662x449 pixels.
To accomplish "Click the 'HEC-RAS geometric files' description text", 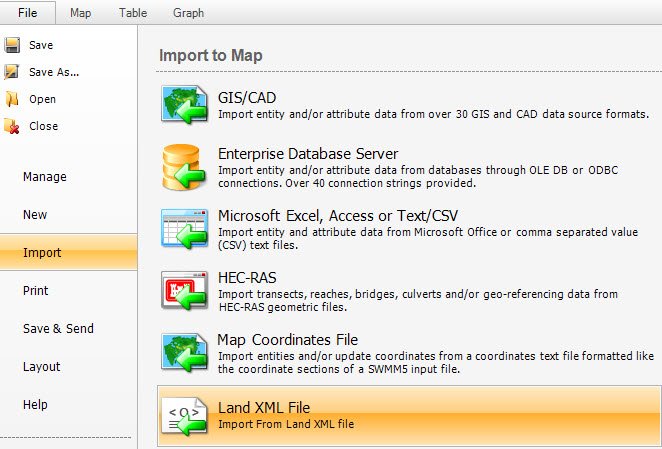I will click(x=282, y=307).
